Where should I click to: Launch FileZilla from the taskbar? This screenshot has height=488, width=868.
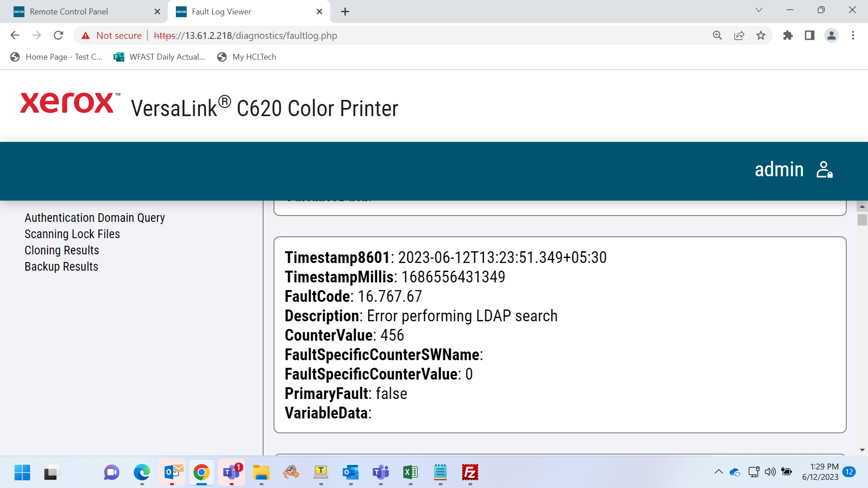(x=470, y=473)
